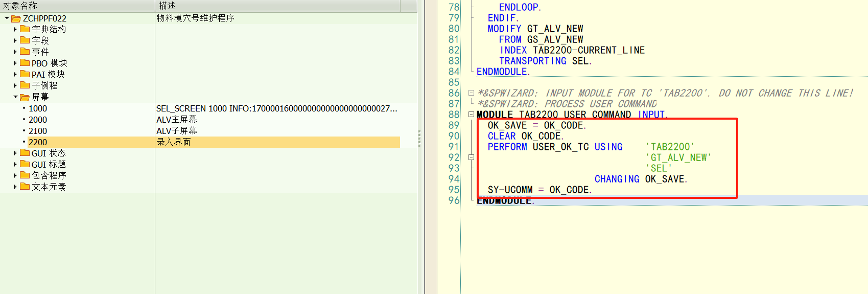Click the 描述 column header
868x294 pixels.
(x=277, y=6)
